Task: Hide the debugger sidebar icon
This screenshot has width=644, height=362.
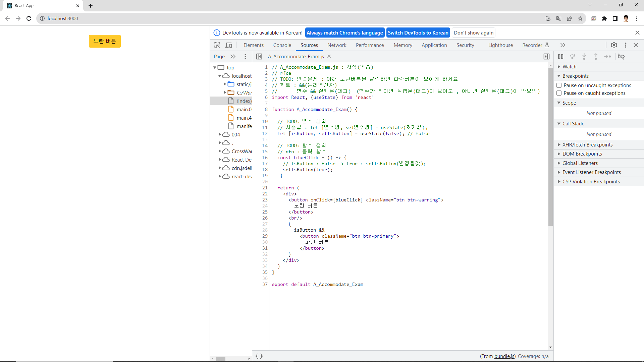Action: 546,57
